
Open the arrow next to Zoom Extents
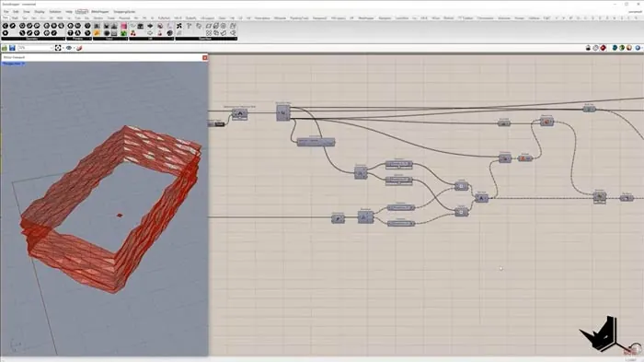[63, 48]
